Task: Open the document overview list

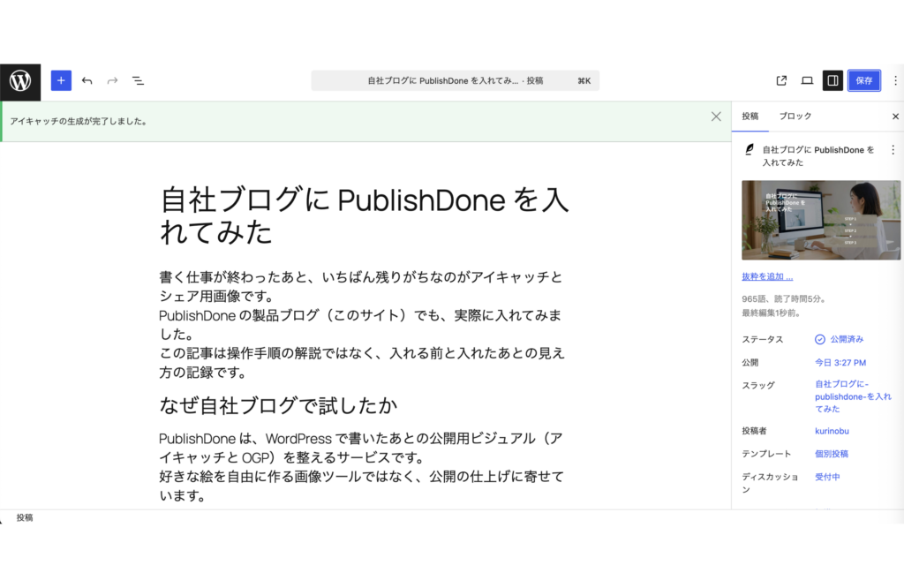Action: 139,80
